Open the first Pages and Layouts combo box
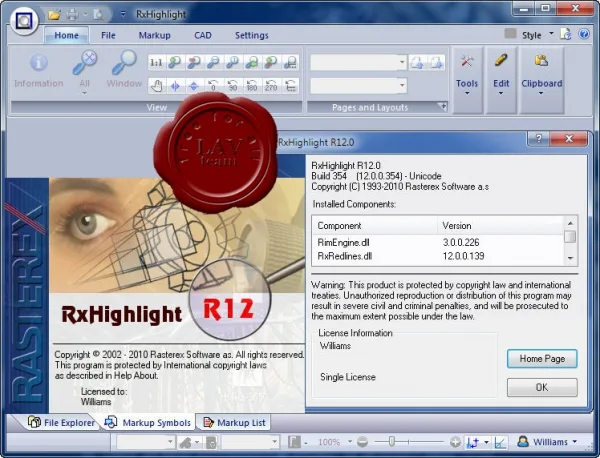 (x=358, y=62)
